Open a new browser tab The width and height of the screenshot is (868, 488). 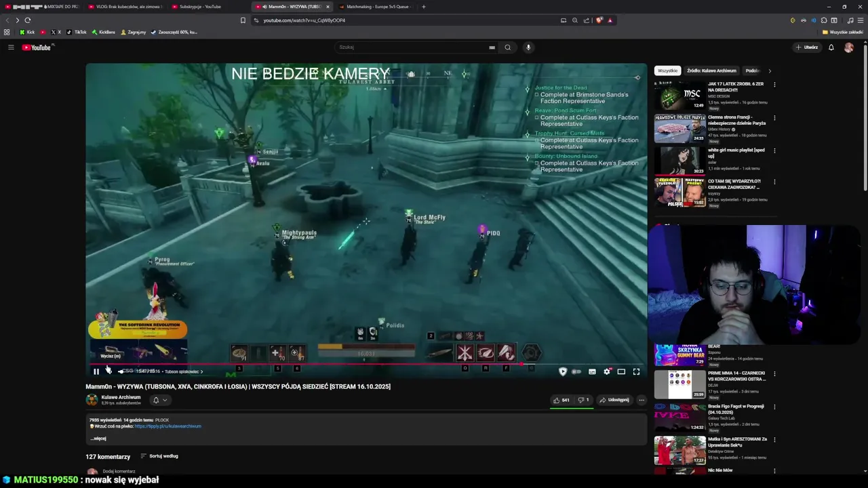(x=424, y=7)
